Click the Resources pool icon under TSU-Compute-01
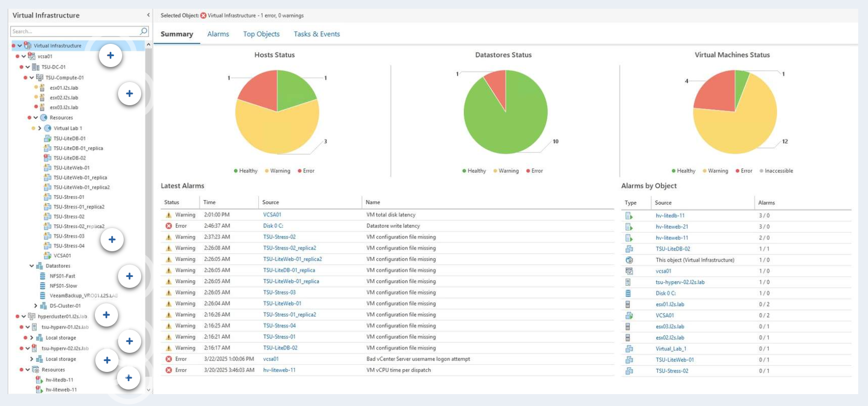Viewport: 868px width, 406px height. pos(44,118)
